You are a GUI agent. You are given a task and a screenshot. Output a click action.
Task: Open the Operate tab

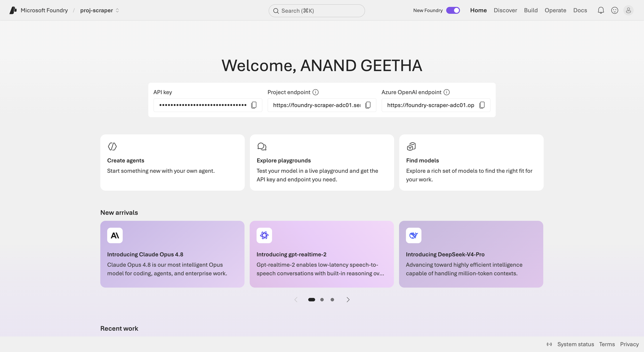coord(555,10)
